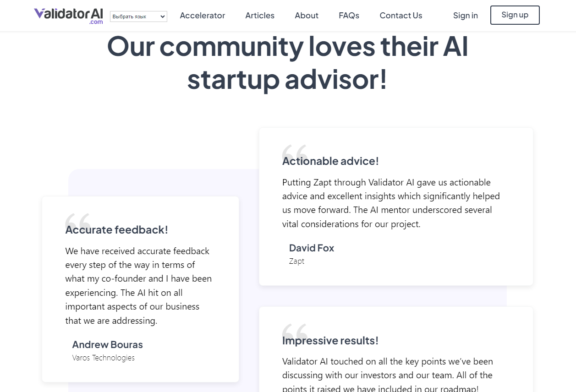Click the Varos Technologies company label
This screenshot has height=392, width=576.
coord(104,358)
